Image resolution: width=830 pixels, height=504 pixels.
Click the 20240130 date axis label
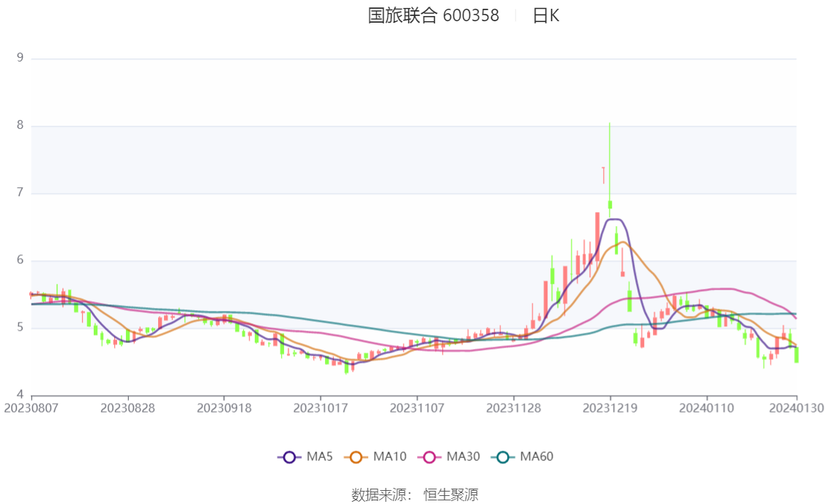click(796, 408)
